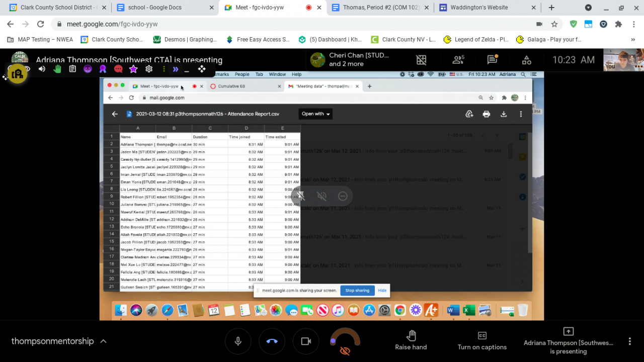Click the purple emoji face icon

click(88, 69)
